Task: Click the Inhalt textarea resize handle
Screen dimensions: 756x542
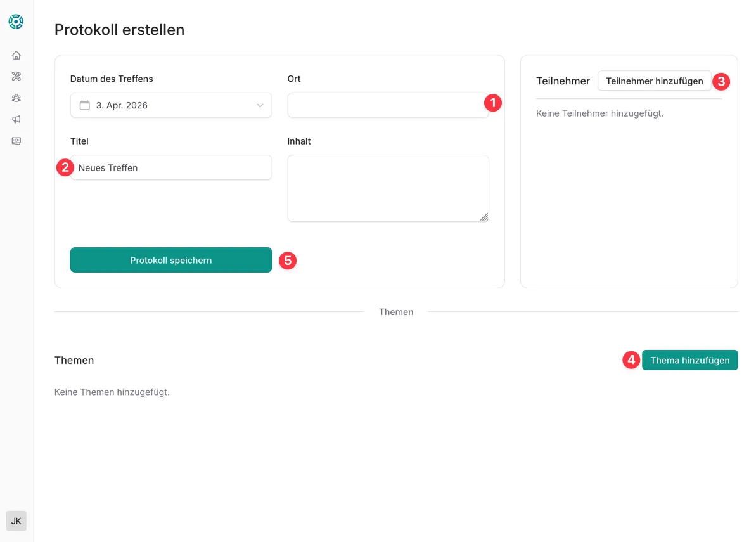Action: [x=484, y=217]
